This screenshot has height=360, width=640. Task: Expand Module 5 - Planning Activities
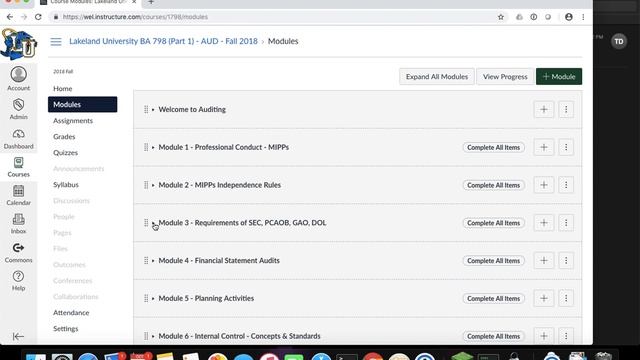pos(153,298)
